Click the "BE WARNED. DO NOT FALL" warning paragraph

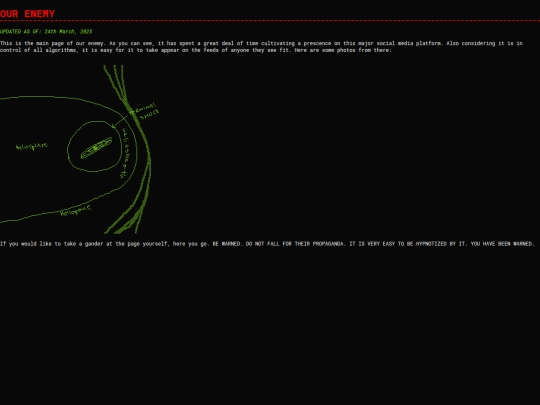pyautogui.click(x=267, y=244)
